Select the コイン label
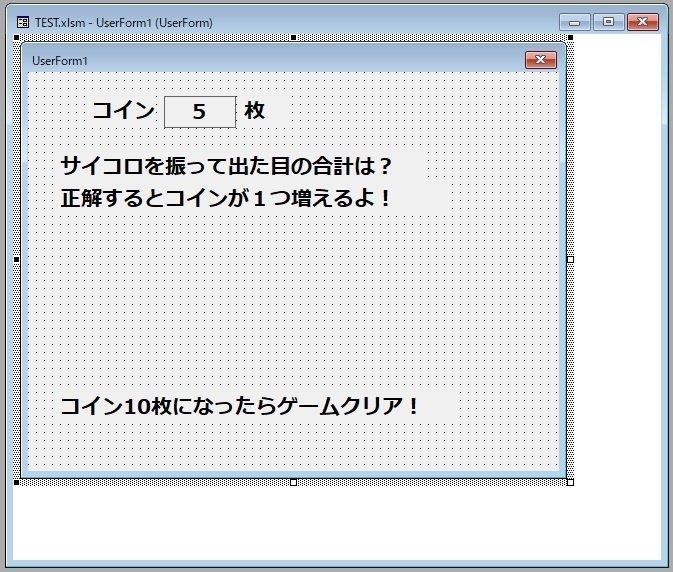The height and width of the screenshot is (572, 673). pyautogui.click(x=123, y=111)
